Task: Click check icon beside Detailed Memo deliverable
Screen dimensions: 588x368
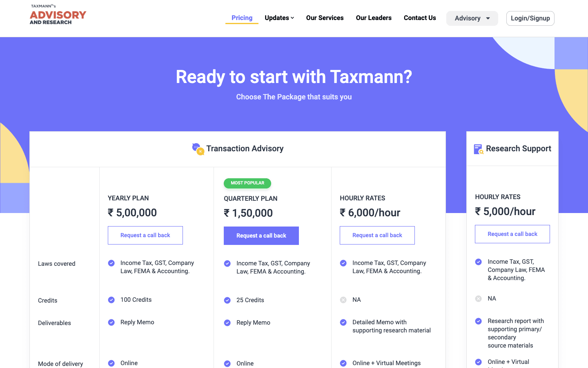Action: point(343,322)
